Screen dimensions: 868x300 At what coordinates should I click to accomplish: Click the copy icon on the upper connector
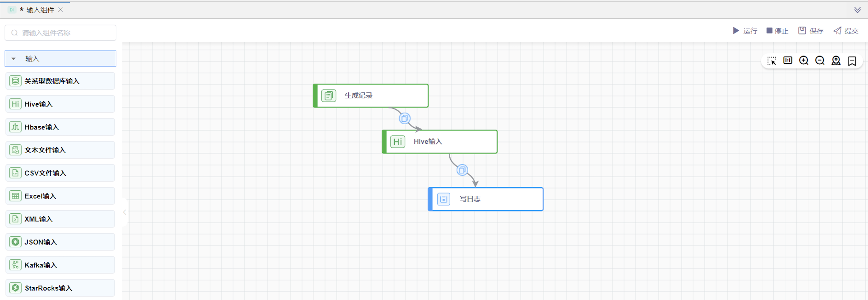click(404, 118)
